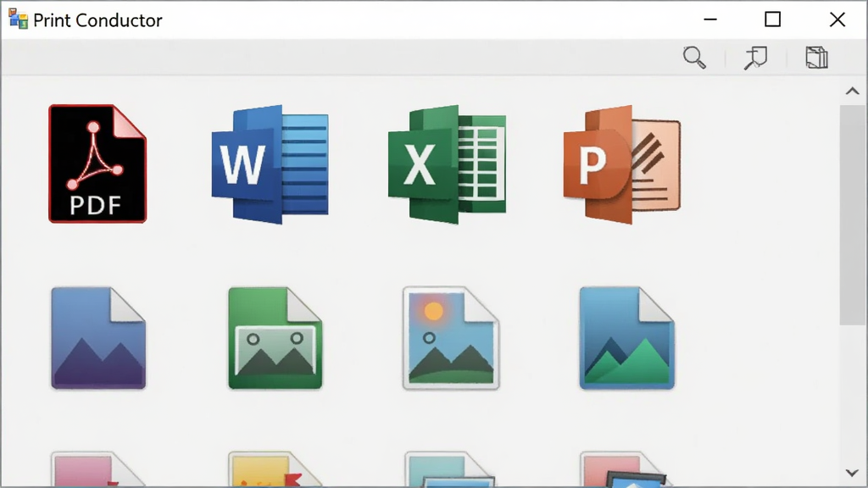Select the black PDF file icon
The image size is (868, 488).
pos(97,164)
